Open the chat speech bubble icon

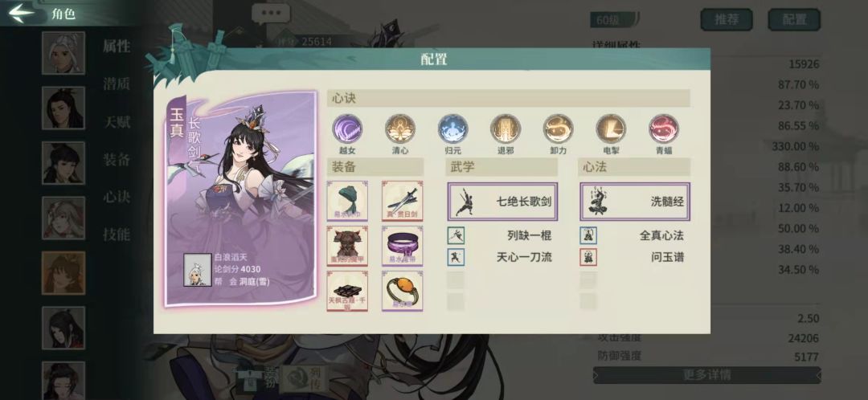tap(271, 13)
